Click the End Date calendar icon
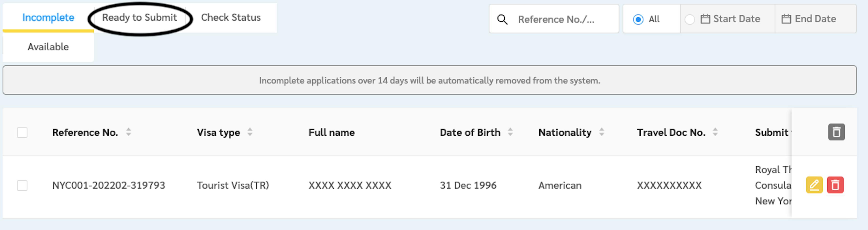The width and height of the screenshot is (868, 230). (x=786, y=19)
